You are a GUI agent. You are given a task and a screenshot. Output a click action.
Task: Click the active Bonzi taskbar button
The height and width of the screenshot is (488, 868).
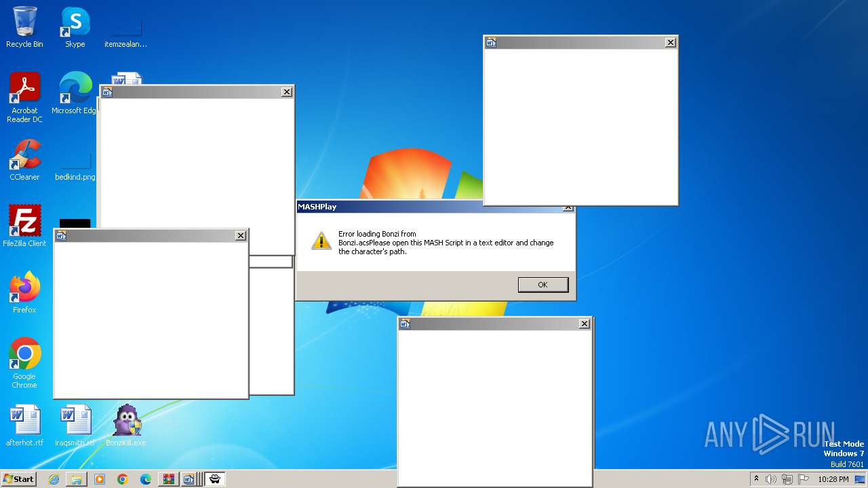[215, 479]
